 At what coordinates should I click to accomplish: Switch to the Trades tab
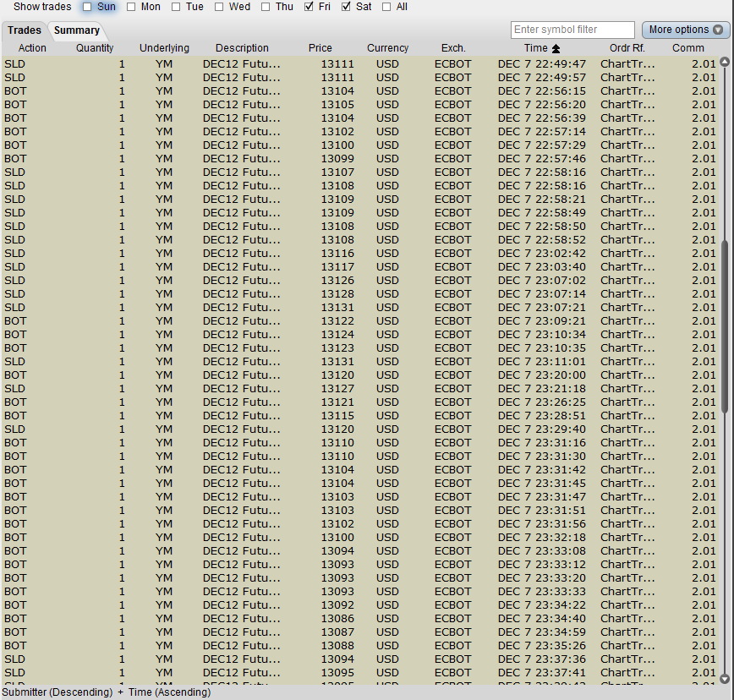point(25,30)
